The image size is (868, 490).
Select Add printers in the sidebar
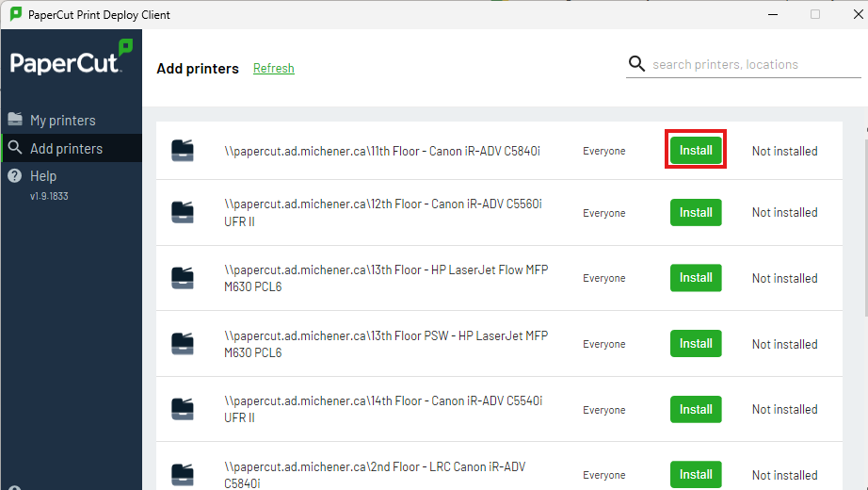coord(66,149)
